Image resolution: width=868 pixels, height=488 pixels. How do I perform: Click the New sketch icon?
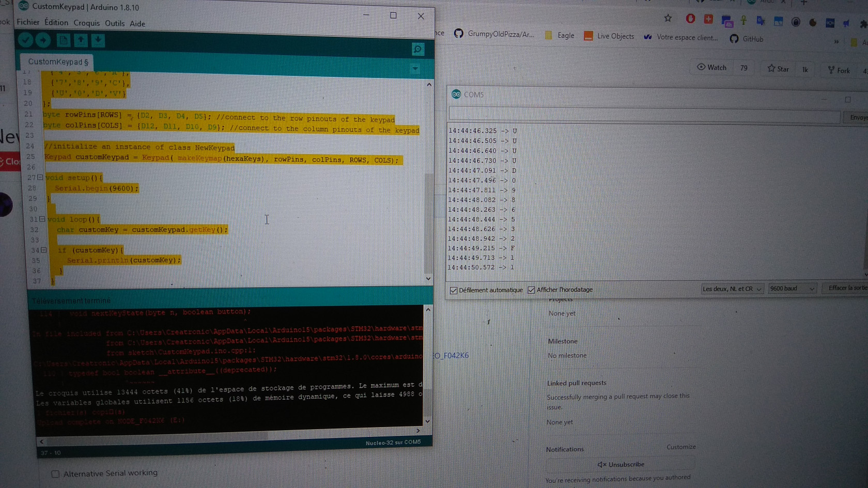click(63, 40)
